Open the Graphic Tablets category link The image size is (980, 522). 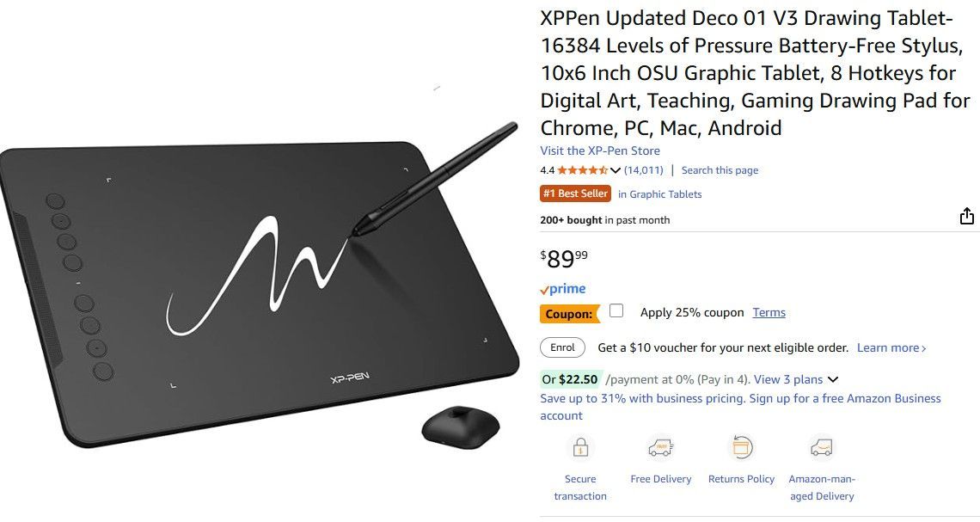(x=660, y=194)
